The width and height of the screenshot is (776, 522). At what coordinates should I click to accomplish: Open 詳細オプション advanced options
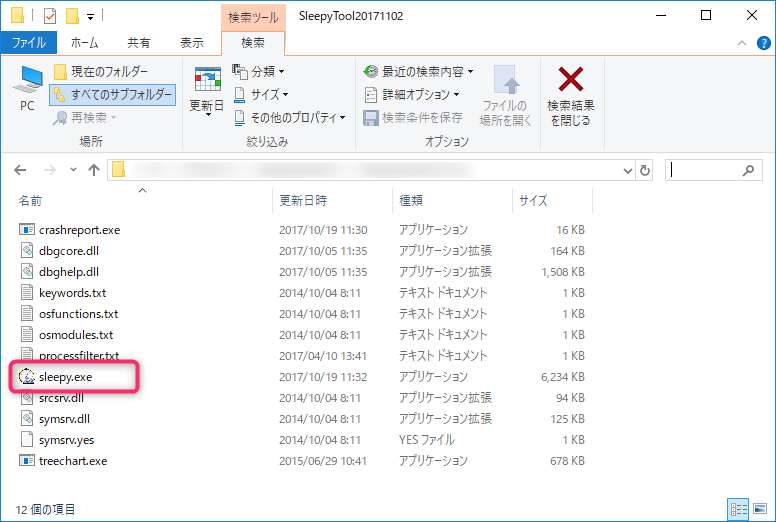coord(412,95)
